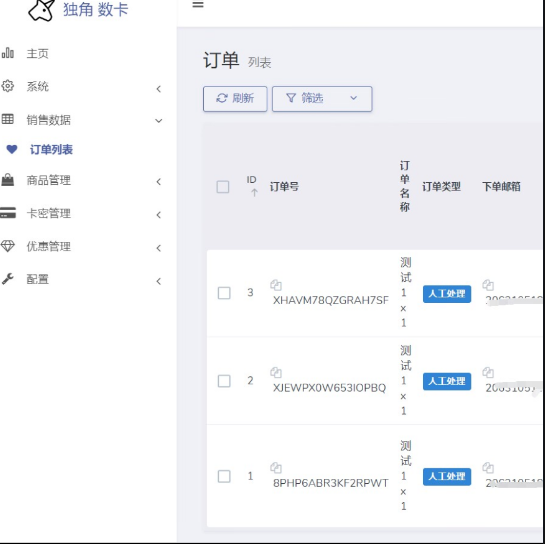Click the 下单邮箱 column header
The width and height of the screenshot is (545, 544).
tap(501, 187)
